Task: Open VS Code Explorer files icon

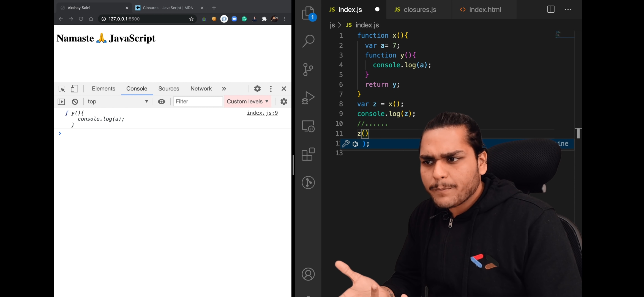Action: click(308, 13)
